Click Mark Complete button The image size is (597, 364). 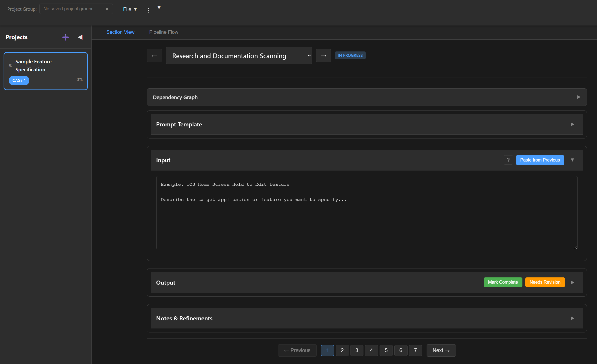[x=503, y=282]
